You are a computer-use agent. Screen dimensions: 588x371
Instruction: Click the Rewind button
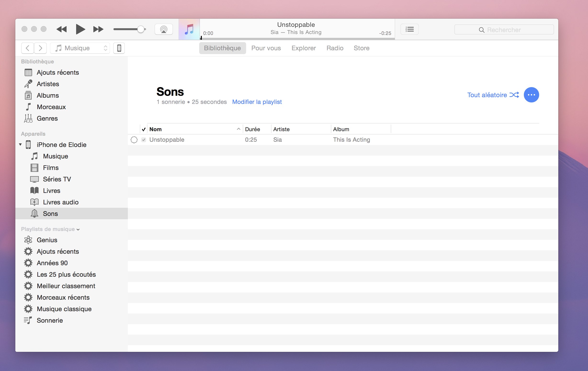tap(61, 29)
